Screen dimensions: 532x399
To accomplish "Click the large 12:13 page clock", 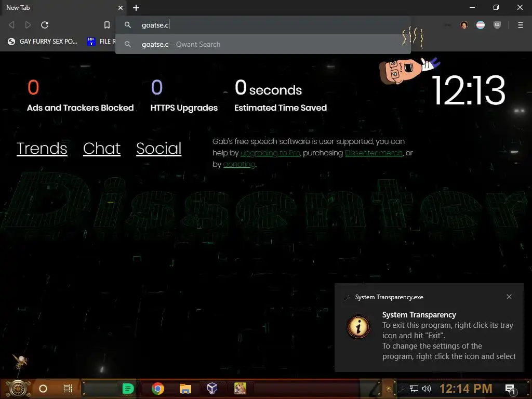I will [469, 90].
